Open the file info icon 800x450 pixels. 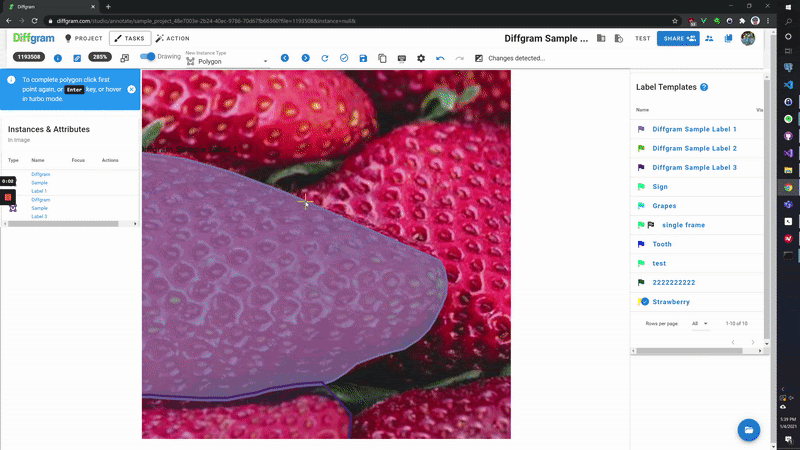58,58
